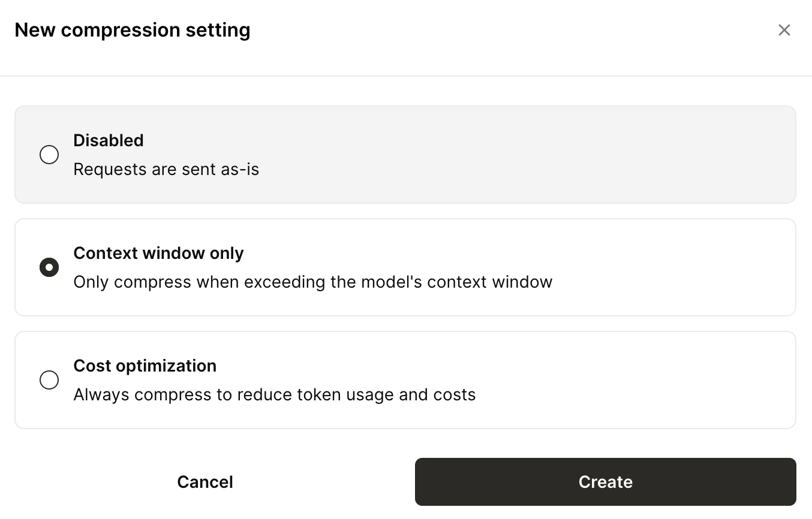Screen dimensions: 812x519
Task: Close the compression setting dialog
Action: [x=784, y=29]
